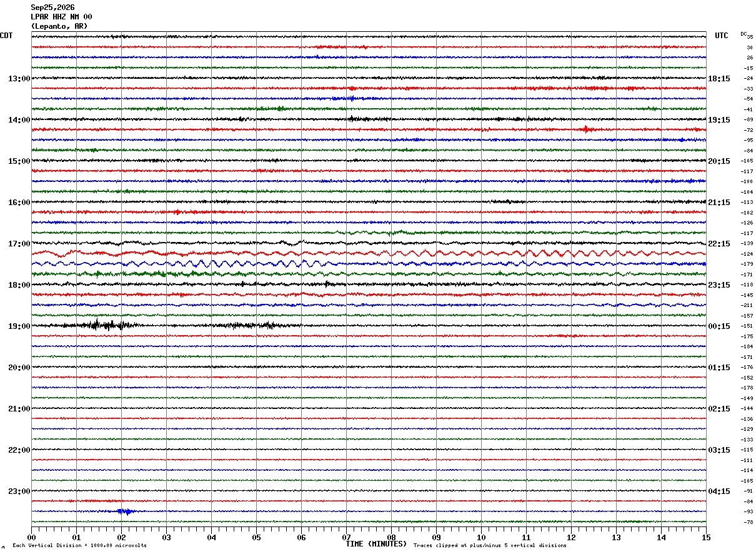Click the 04:15 UTC time label
Viewport: 756px width, 554px height.
tap(719, 491)
